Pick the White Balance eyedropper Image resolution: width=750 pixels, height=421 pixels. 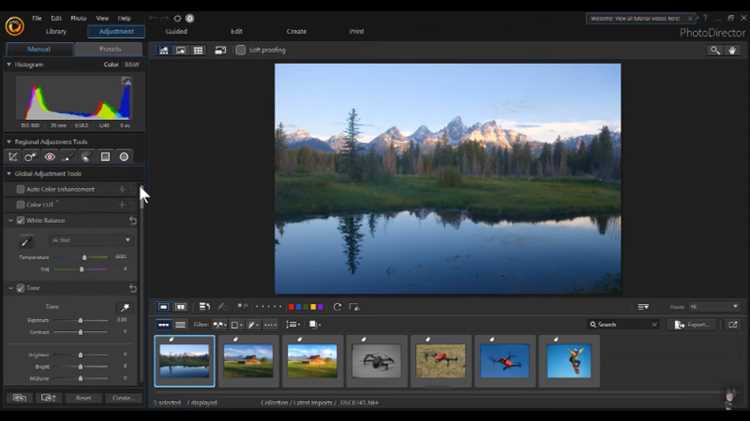26,242
